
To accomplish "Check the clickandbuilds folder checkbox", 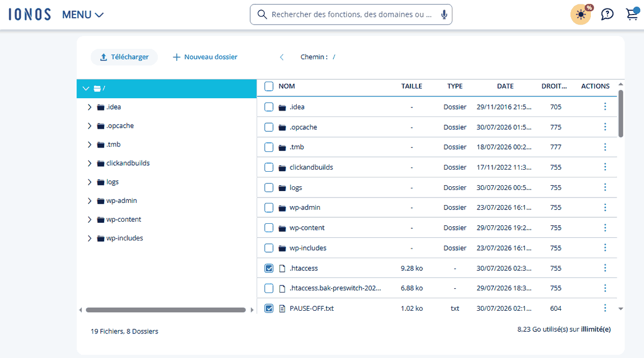I will point(269,167).
